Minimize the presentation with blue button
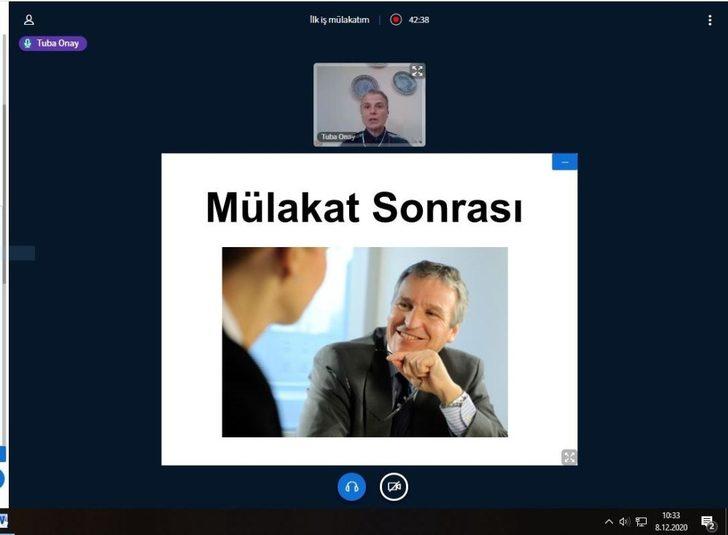The image size is (728, 535). (564, 162)
